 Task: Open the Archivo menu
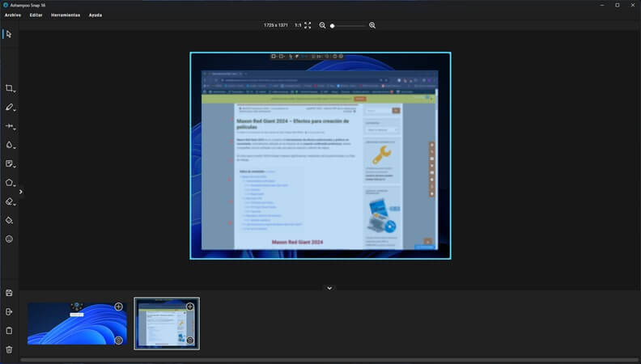point(13,15)
